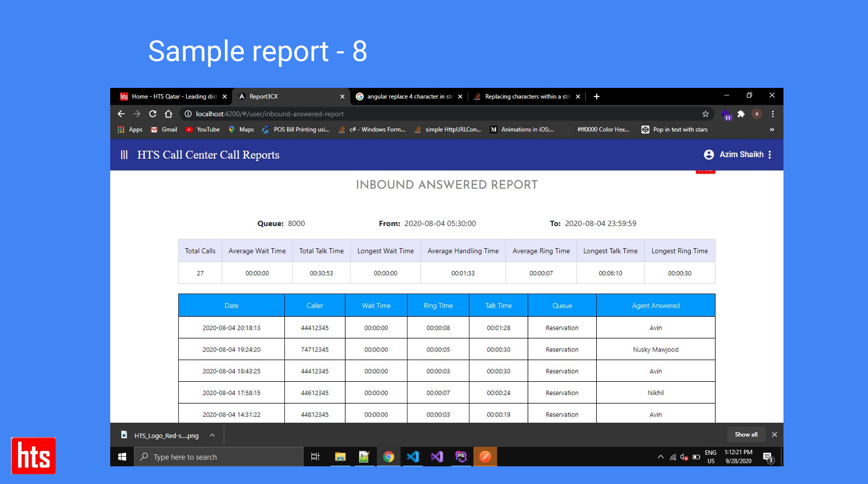Reload the page with the refresh icon
This screenshot has width=868, height=484.
[x=152, y=114]
